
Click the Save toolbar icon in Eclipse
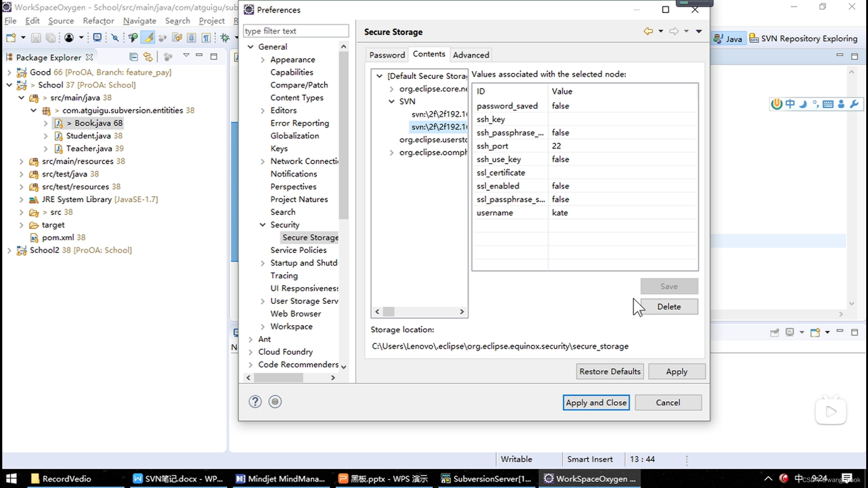pos(36,38)
